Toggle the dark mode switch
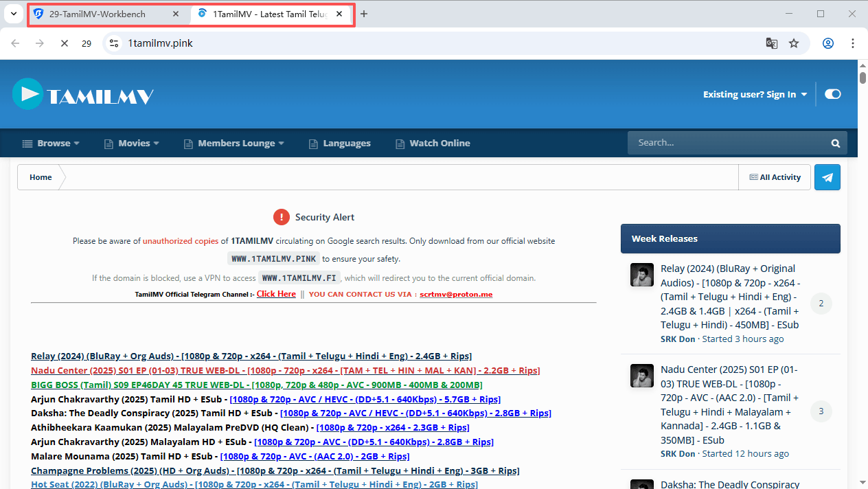 point(832,94)
